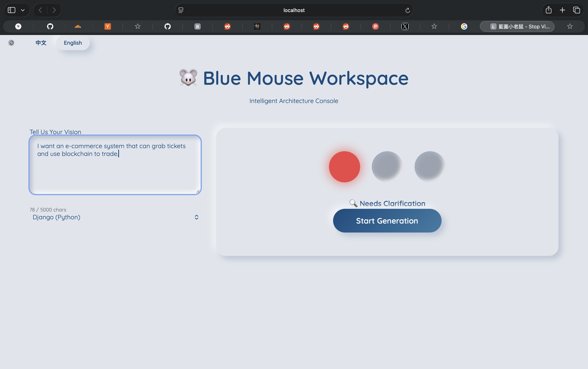
Task: Toggle the browser sidebar panel
Action: tap(11, 10)
